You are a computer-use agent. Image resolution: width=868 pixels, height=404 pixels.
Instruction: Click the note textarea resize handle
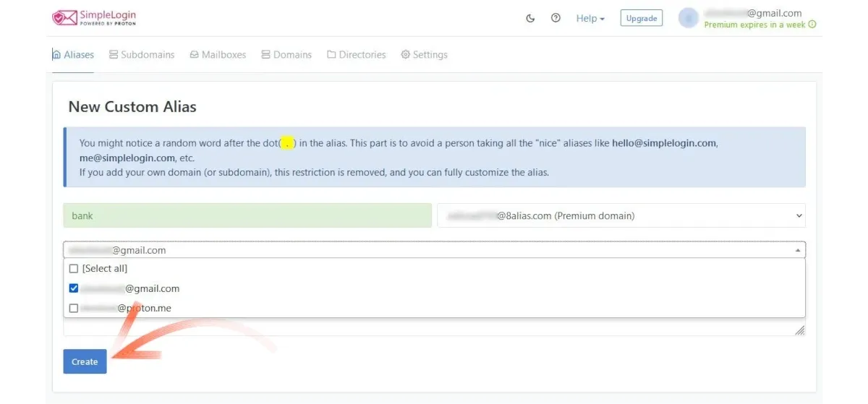click(x=799, y=330)
